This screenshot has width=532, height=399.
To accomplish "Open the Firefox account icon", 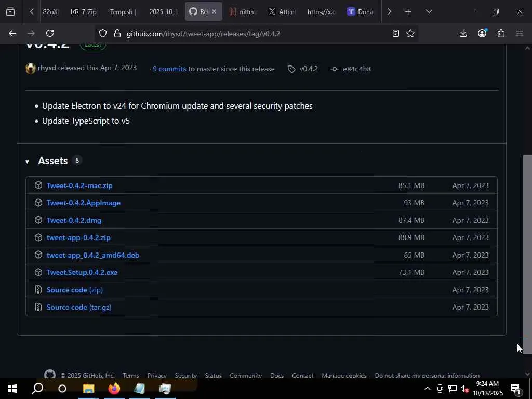I will [x=482, y=33].
